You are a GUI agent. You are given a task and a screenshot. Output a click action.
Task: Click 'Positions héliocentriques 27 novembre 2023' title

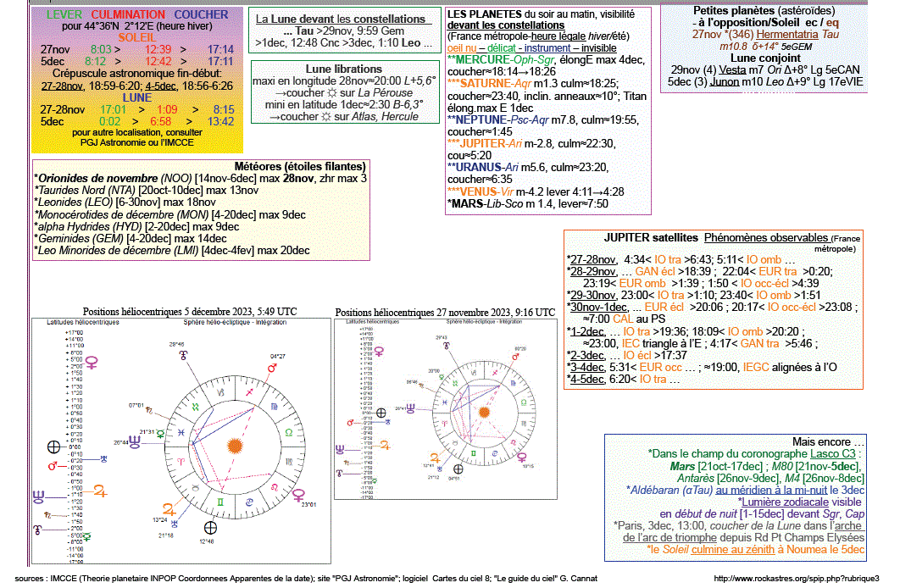[446, 313]
